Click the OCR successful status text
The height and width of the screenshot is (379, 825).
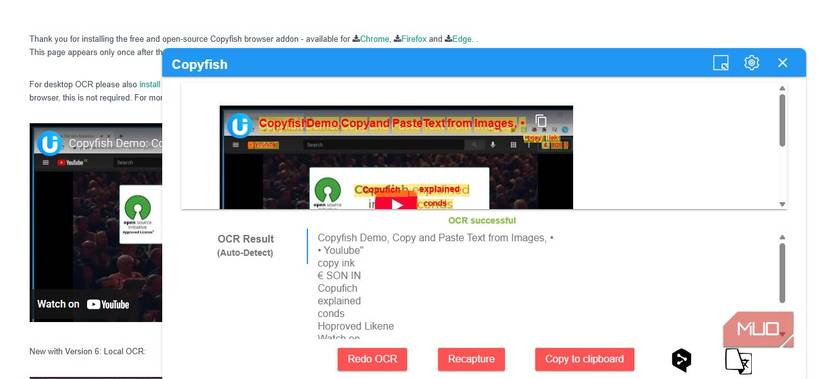pyautogui.click(x=482, y=221)
